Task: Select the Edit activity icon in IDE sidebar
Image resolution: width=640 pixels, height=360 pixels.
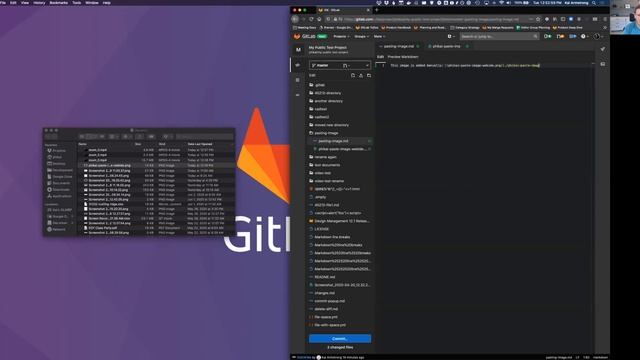Action: [x=298, y=65]
